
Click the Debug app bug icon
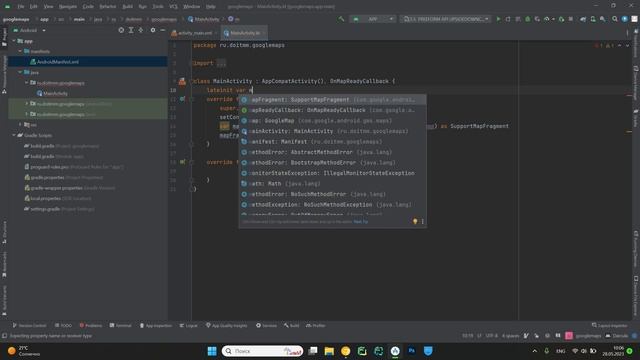[527, 19]
